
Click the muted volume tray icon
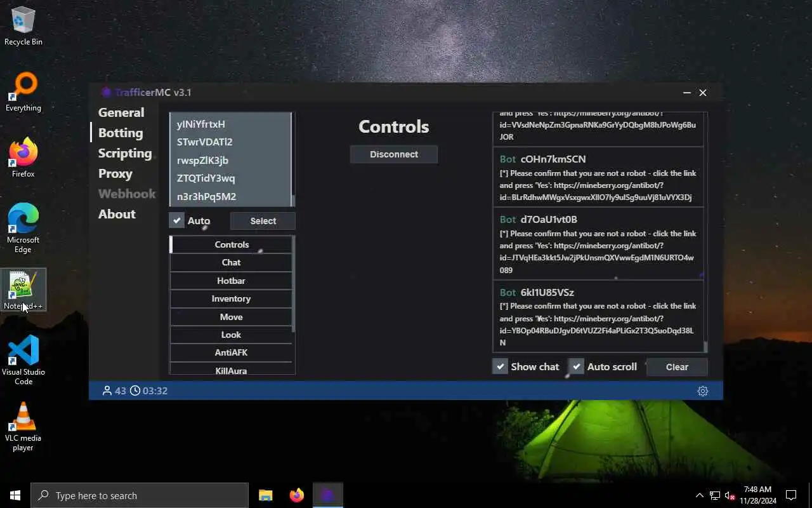[x=730, y=495]
